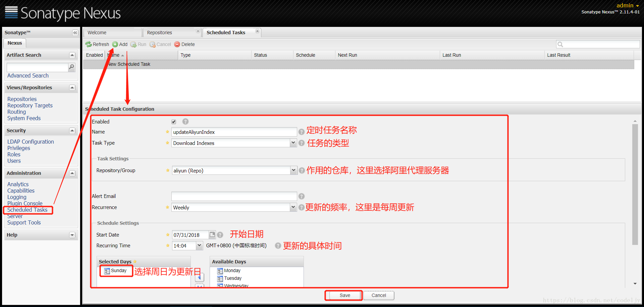Open the Scheduled Tasks sidebar link

tap(27, 210)
